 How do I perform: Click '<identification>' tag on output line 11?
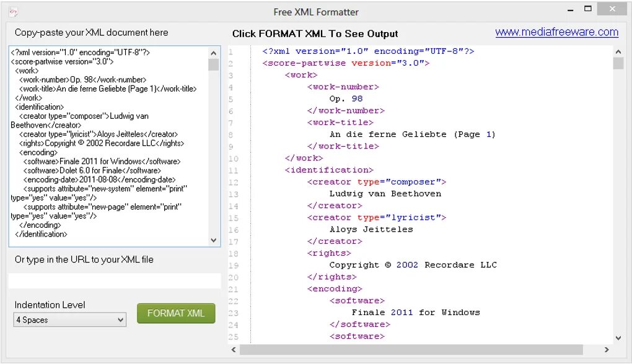pyautogui.click(x=329, y=170)
